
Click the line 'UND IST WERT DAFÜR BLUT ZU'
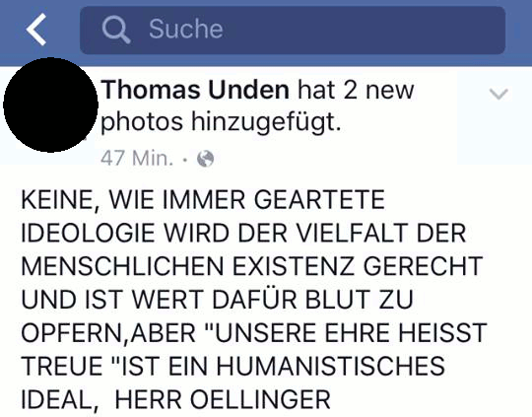pos(217,299)
